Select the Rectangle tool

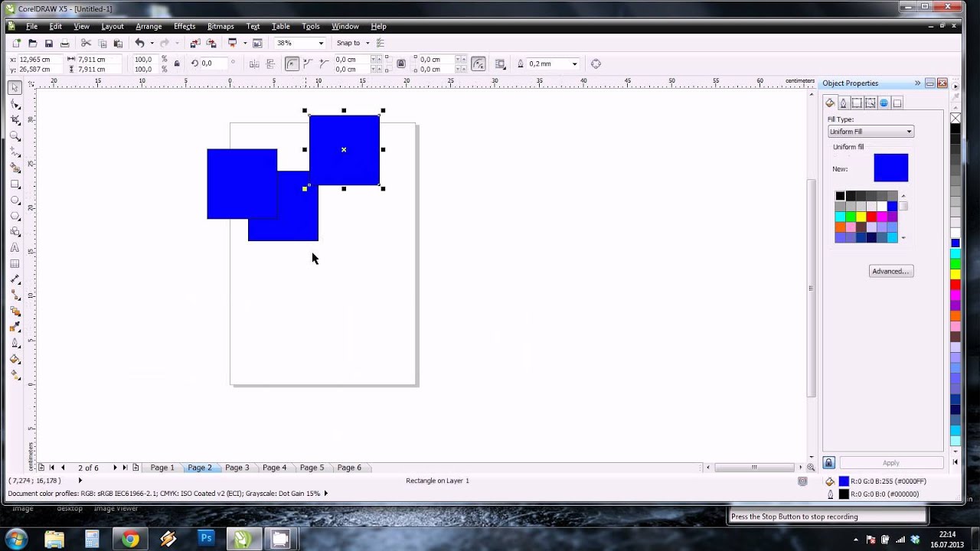(x=15, y=185)
